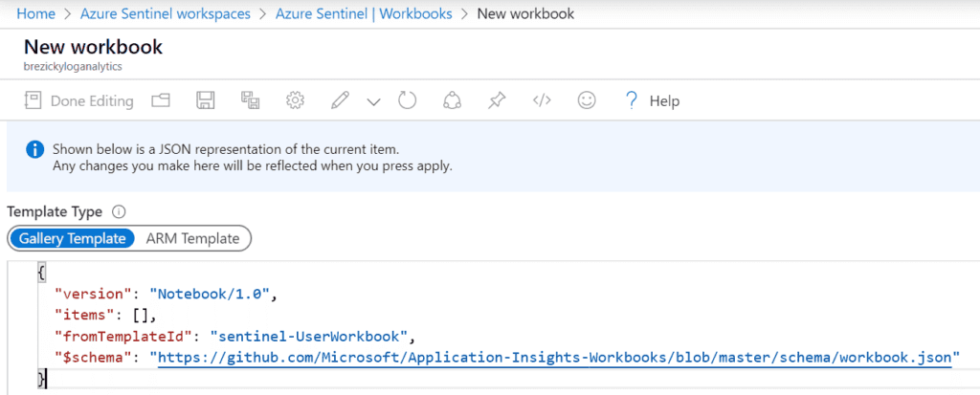Click the New workbook breadcrumb item

point(525,13)
